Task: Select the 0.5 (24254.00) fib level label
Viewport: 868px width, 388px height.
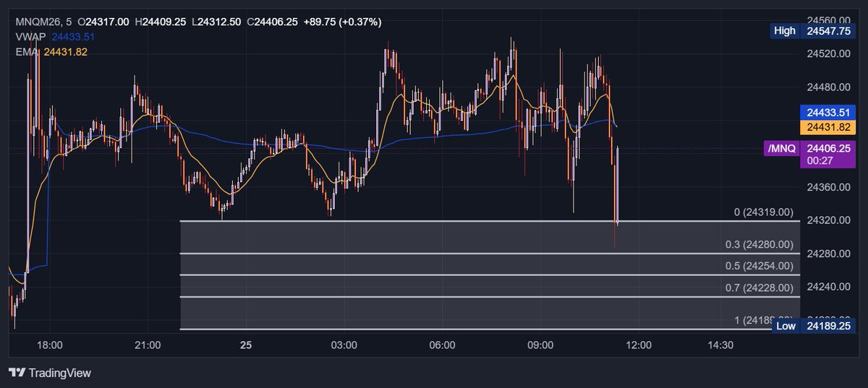Action: point(759,266)
